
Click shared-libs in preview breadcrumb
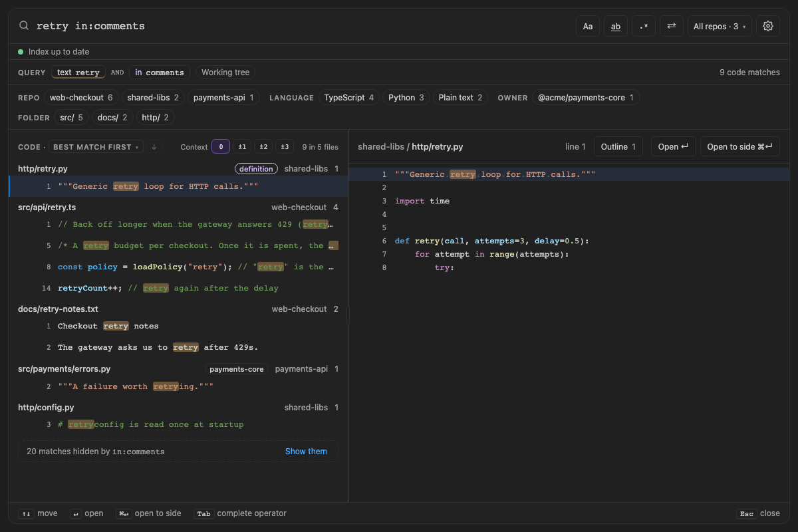tap(381, 147)
